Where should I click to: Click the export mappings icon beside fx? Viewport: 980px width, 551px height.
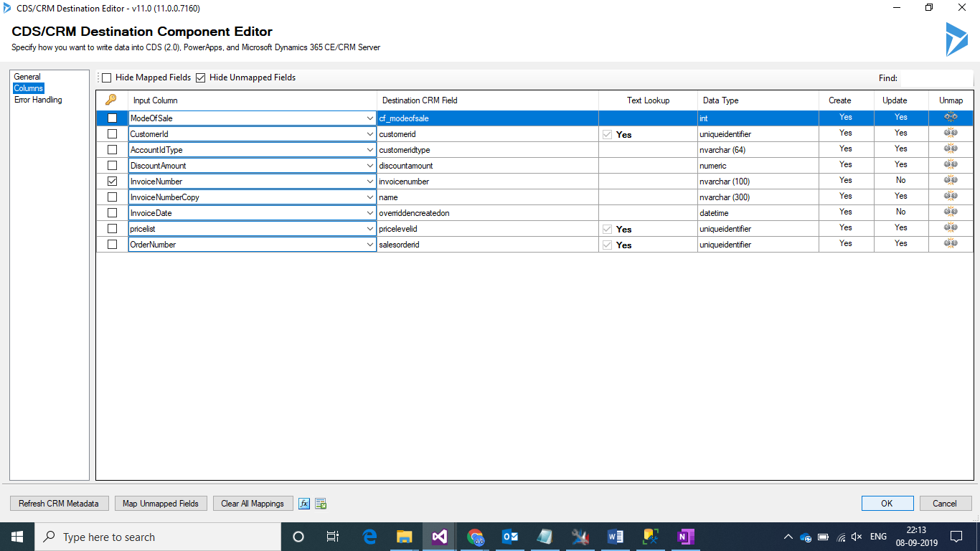pyautogui.click(x=321, y=504)
